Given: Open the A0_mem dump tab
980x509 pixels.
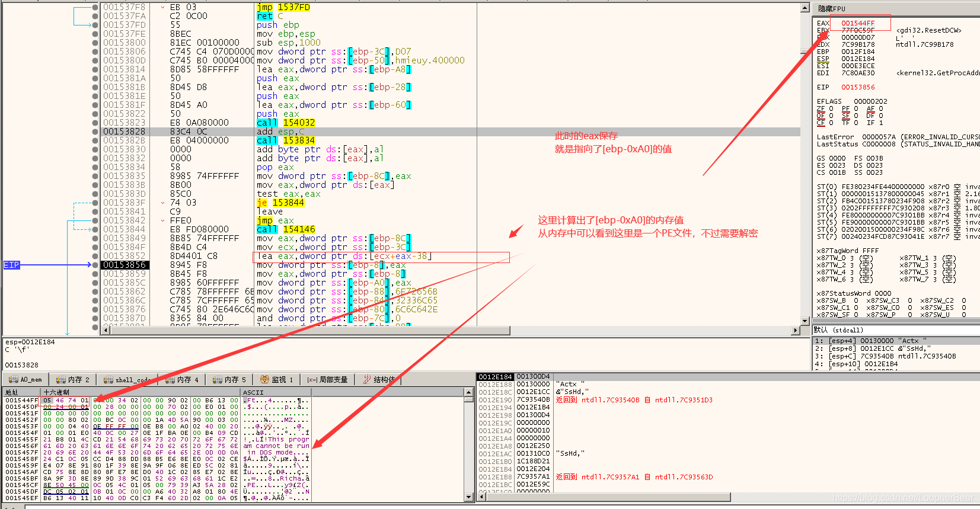Looking at the screenshot, I should pyautogui.click(x=25, y=379).
